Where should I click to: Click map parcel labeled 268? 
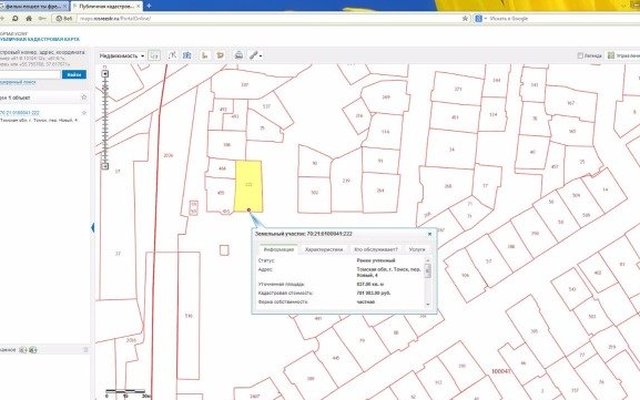(448, 186)
